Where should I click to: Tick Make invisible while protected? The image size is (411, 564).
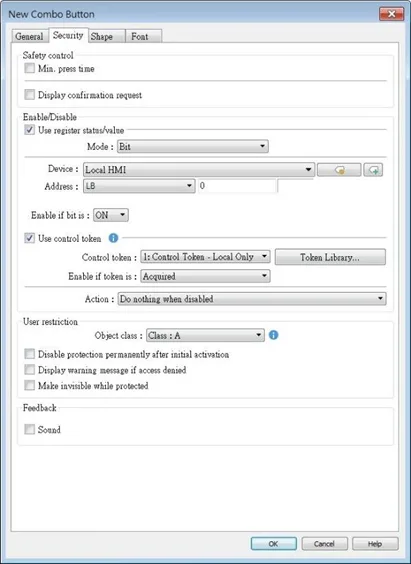click(29, 386)
